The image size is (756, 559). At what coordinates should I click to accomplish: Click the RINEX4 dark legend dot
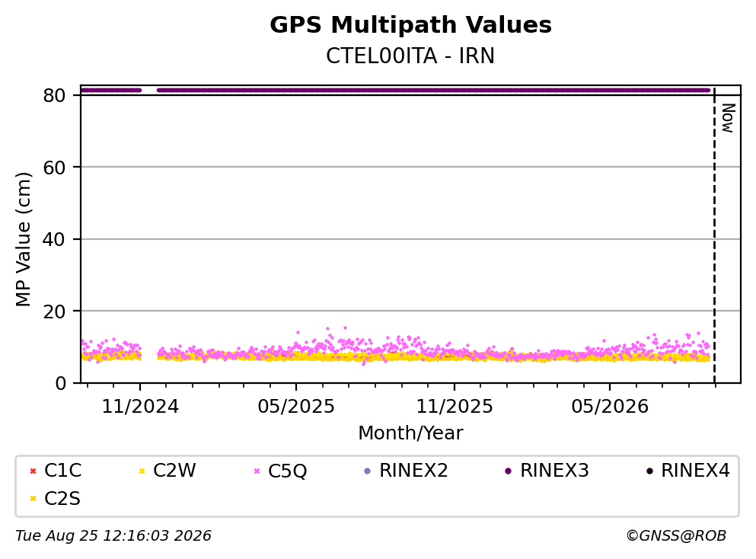(x=649, y=471)
